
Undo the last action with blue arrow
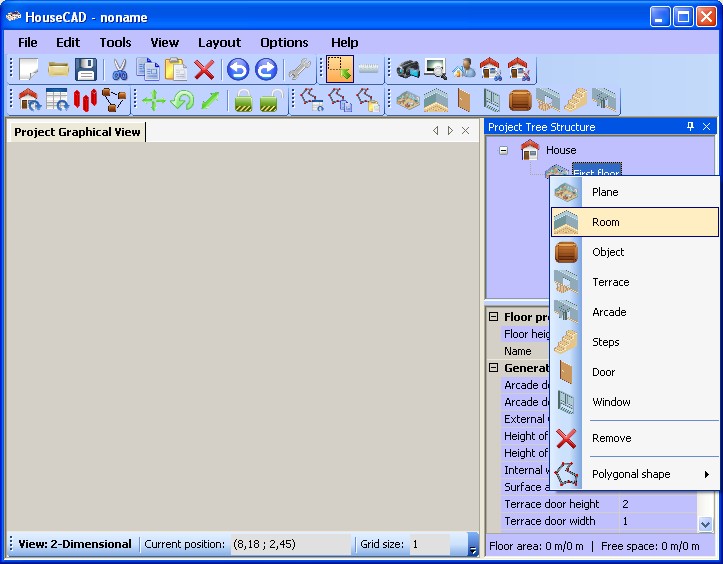point(238,70)
